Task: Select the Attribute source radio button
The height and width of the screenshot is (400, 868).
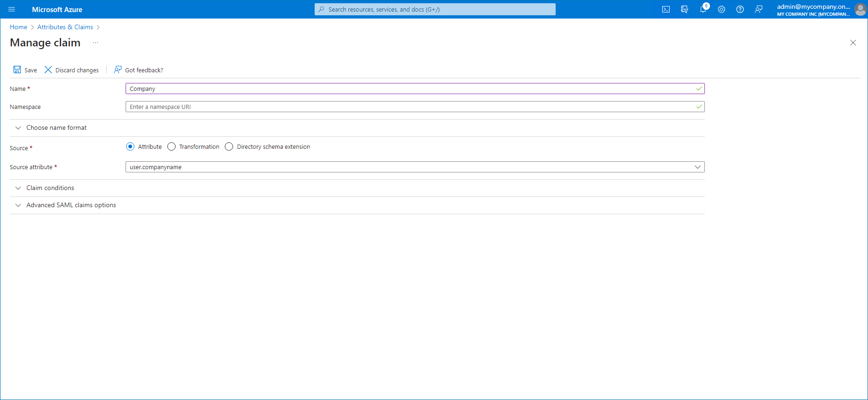Action: point(130,146)
